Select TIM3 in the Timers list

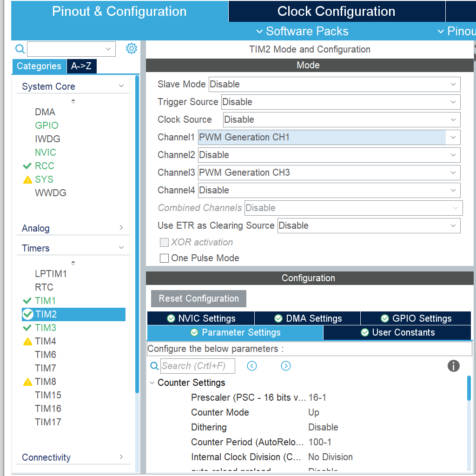point(46,328)
